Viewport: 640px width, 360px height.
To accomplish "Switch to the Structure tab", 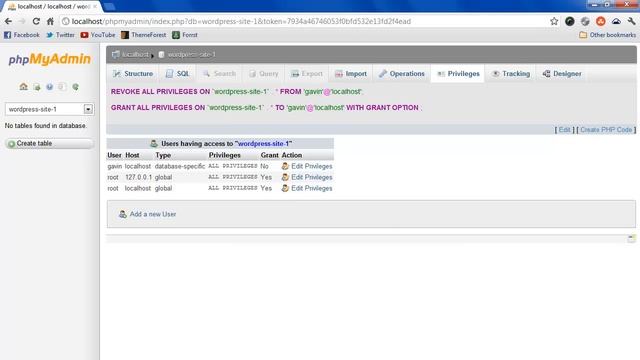I will 133,73.
